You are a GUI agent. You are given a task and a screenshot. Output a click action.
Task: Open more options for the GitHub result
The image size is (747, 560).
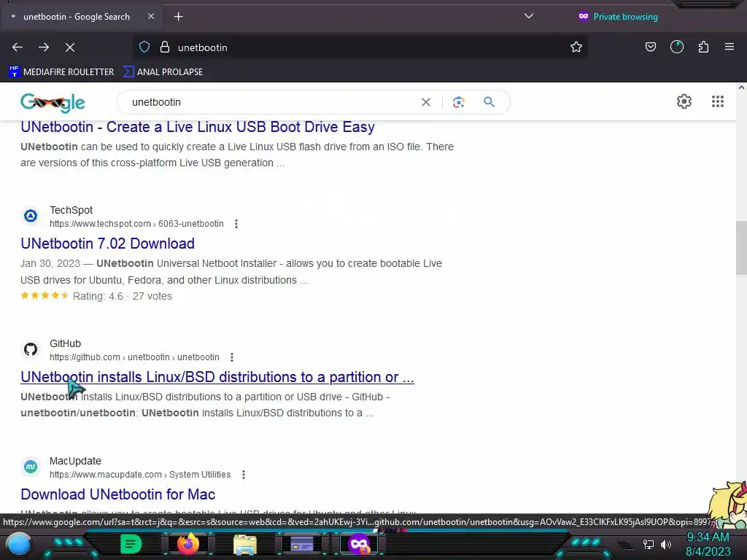pos(232,357)
